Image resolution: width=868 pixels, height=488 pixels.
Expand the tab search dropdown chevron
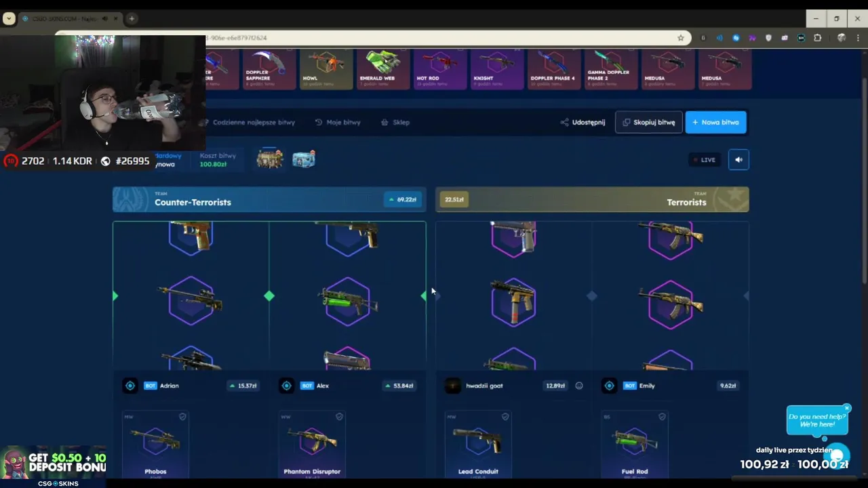click(9, 18)
